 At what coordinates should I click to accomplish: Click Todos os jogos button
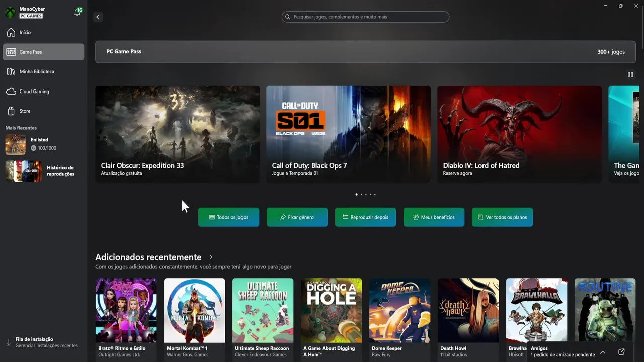pyautogui.click(x=228, y=217)
